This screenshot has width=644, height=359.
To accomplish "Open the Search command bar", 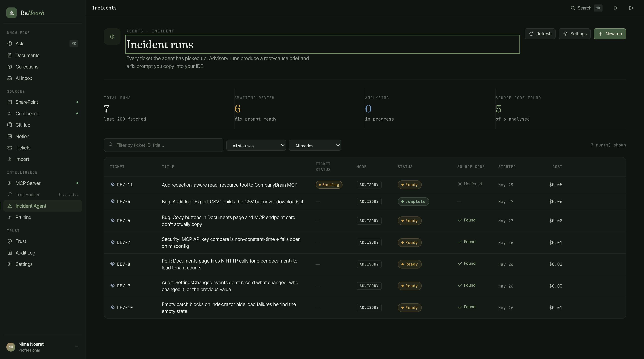I will (x=586, y=8).
